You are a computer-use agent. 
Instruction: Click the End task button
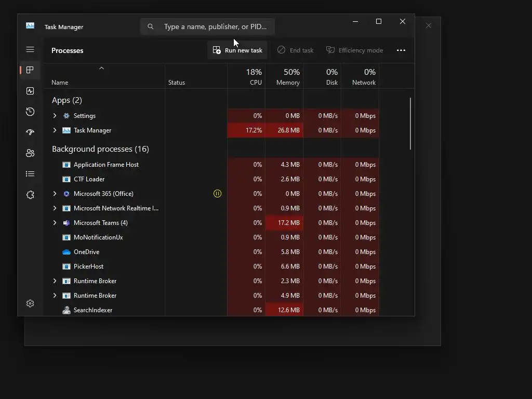295,50
